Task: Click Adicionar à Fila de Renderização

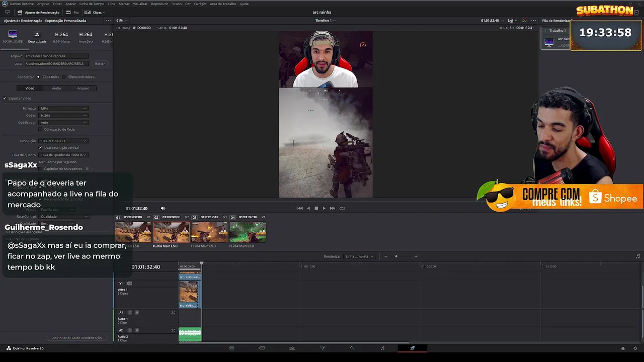Action: pos(76,338)
